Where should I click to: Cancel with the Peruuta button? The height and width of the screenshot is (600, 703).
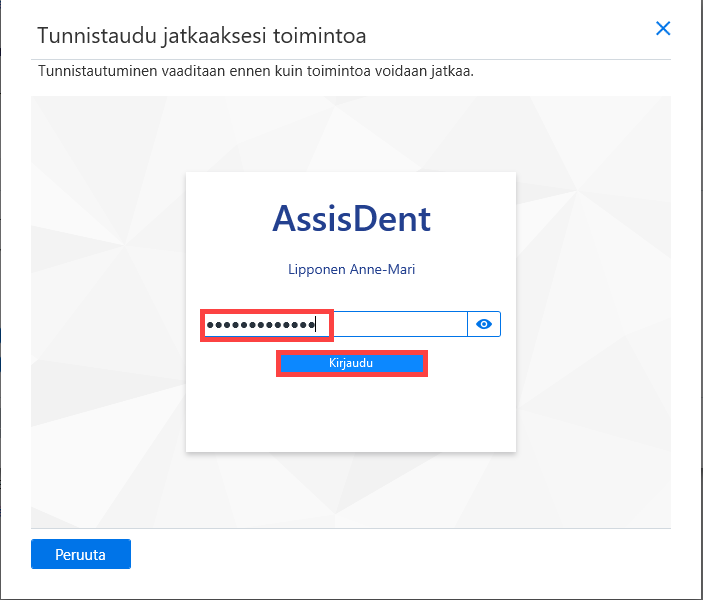81,554
